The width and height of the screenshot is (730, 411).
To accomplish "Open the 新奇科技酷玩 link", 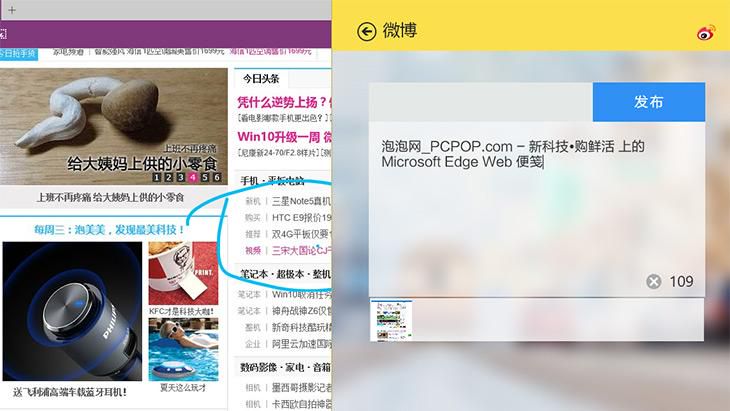I will (x=302, y=328).
